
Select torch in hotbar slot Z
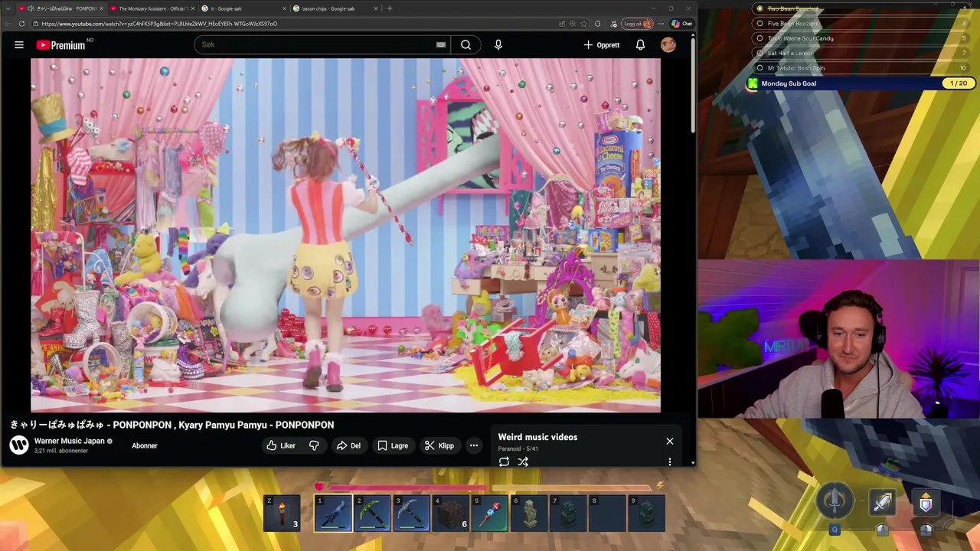pyautogui.click(x=282, y=514)
